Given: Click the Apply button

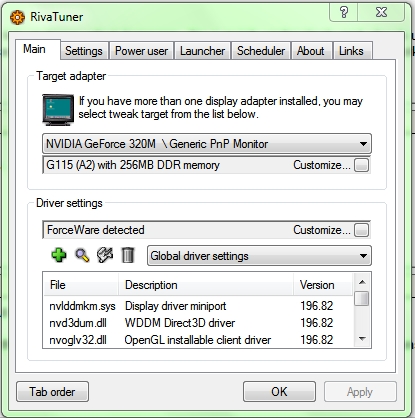Looking at the screenshot, I should tap(360, 392).
